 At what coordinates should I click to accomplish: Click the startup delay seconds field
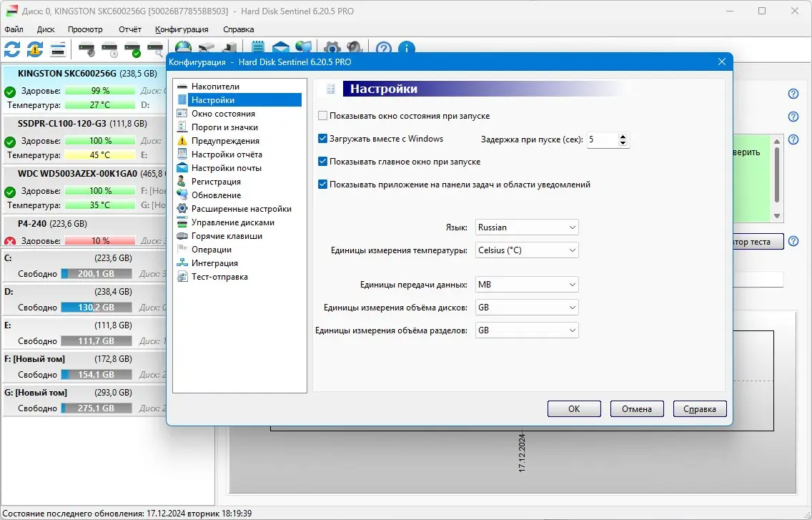click(x=603, y=139)
